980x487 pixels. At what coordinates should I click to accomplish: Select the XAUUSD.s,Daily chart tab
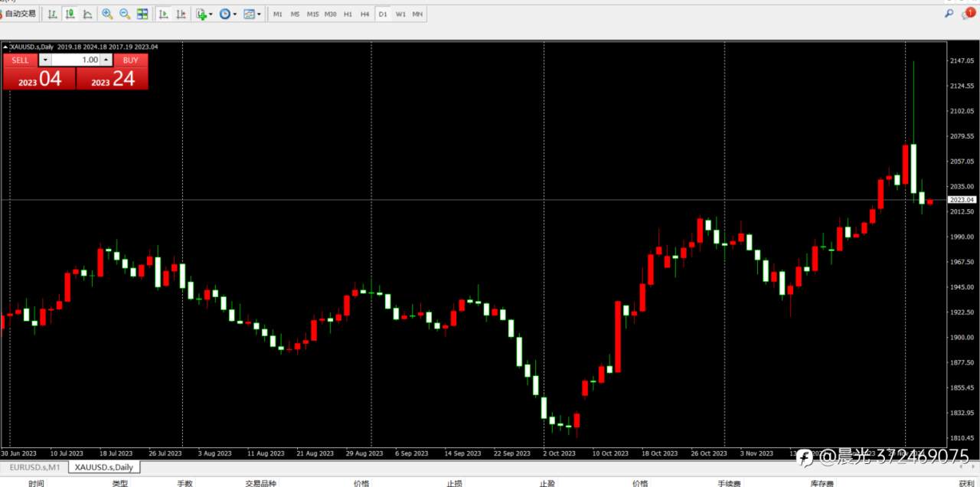click(104, 467)
